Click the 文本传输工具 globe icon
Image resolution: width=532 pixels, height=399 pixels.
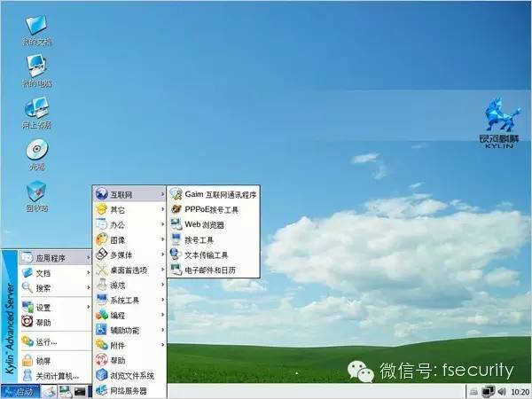point(176,254)
